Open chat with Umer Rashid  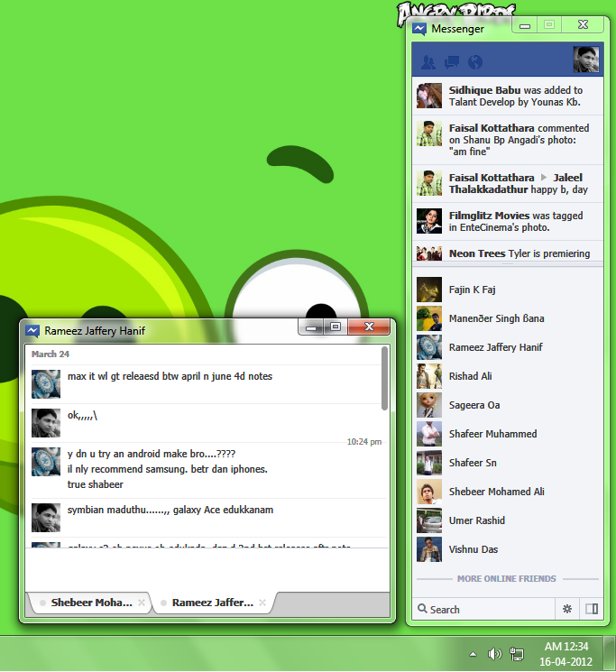tap(508, 520)
